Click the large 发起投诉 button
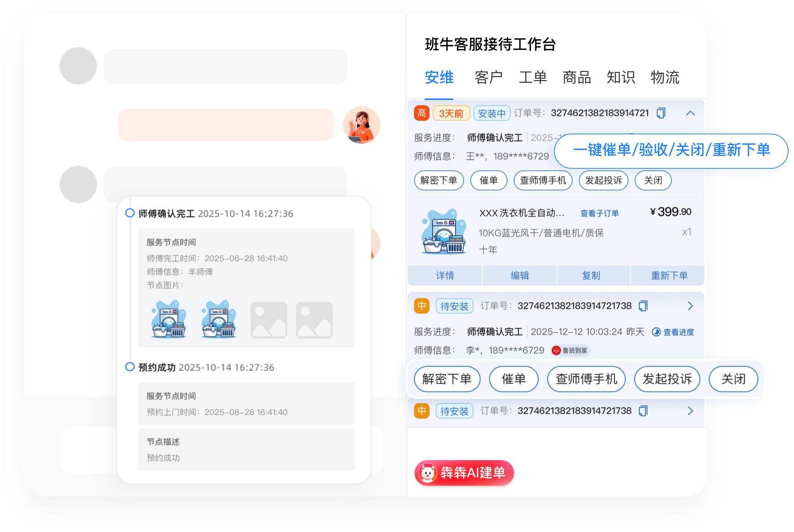The width and height of the screenshot is (794, 532). pyautogui.click(x=667, y=379)
